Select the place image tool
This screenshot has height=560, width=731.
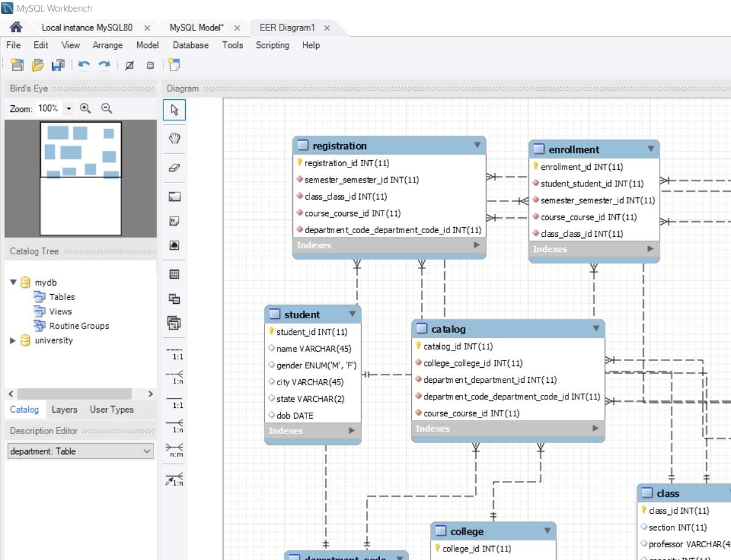click(x=175, y=245)
